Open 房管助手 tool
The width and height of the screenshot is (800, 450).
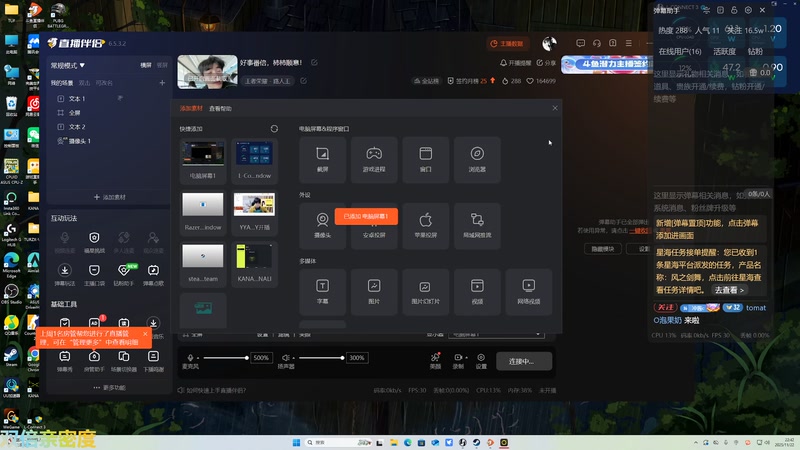pyautogui.click(x=94, y=360)
